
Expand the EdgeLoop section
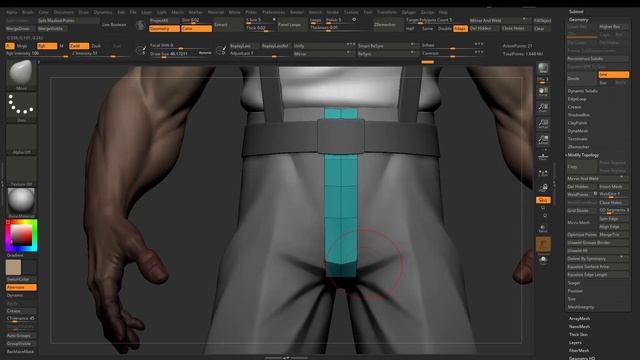click(x=577, y=99)
